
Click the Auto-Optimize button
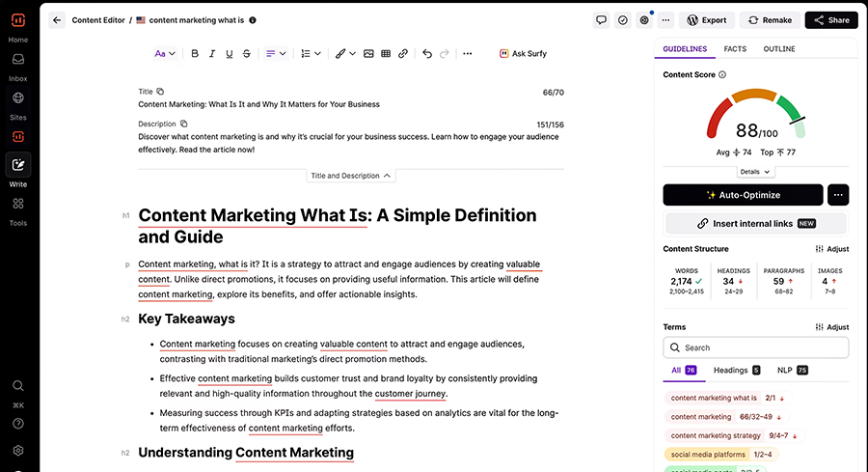tap(743, 195)
